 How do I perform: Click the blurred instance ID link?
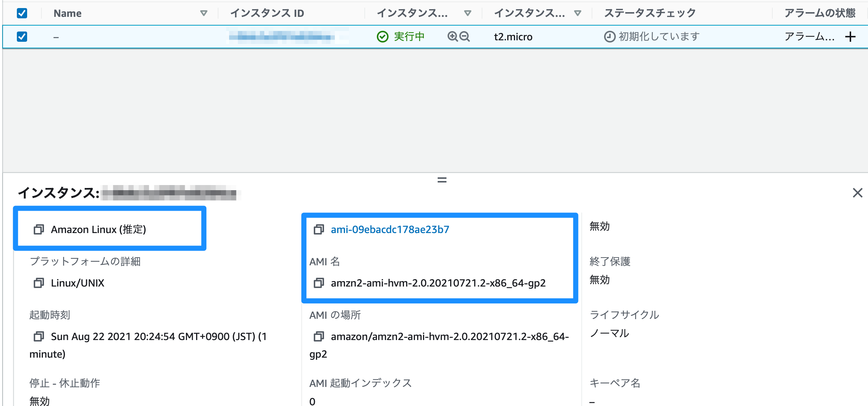click(x=282, y=36)
